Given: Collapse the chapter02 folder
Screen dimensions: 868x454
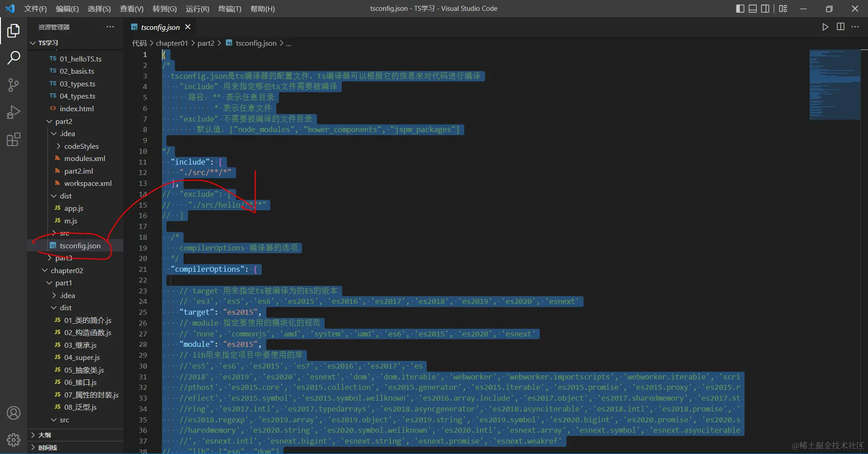Looking at the screenshot, I should tap(67, 270).
